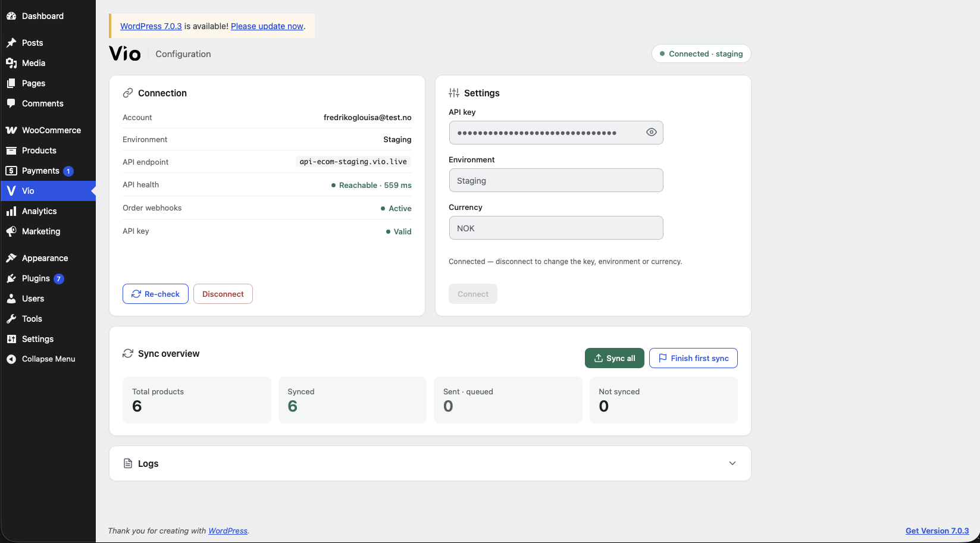Click the masked API key field
The image size is (980, 543).
point(556,133)
